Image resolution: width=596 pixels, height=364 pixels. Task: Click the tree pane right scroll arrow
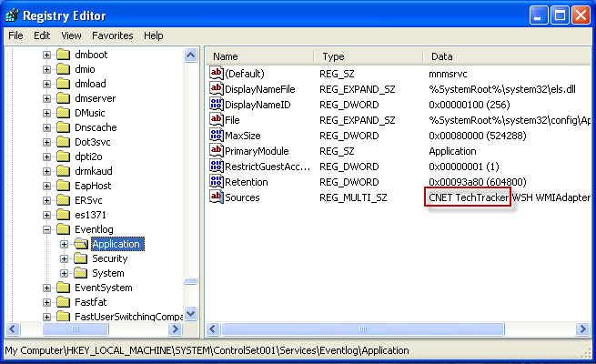click(176, 329)
